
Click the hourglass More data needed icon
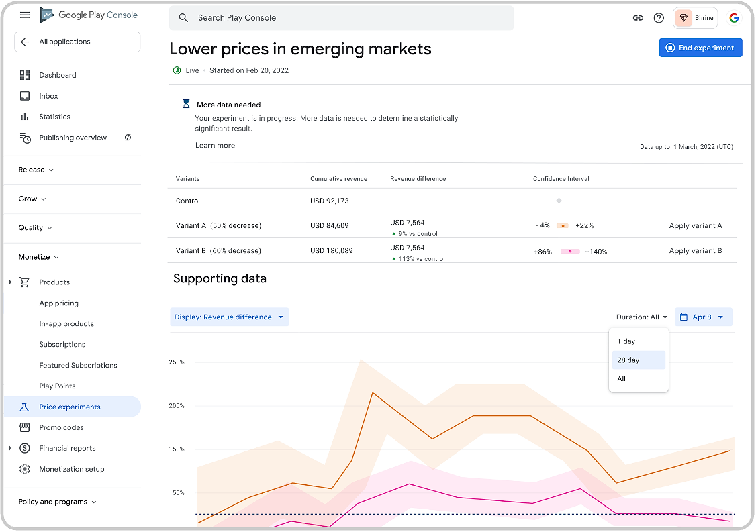point(185,103)
